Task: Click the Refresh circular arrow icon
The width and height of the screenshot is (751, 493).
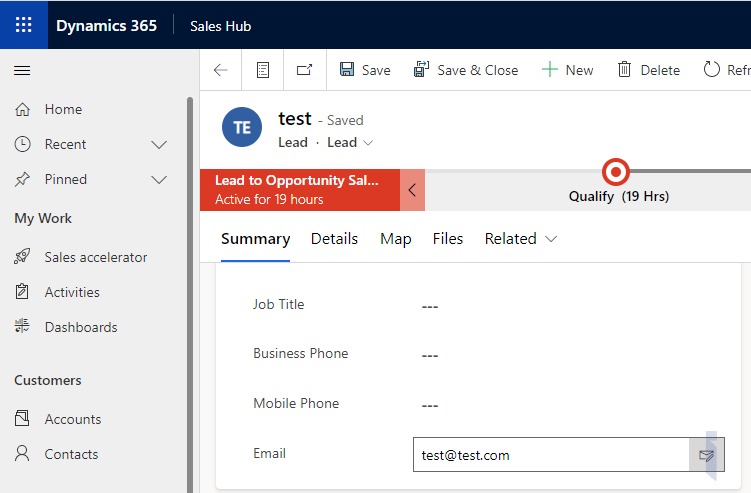Action: coord(711,69)
